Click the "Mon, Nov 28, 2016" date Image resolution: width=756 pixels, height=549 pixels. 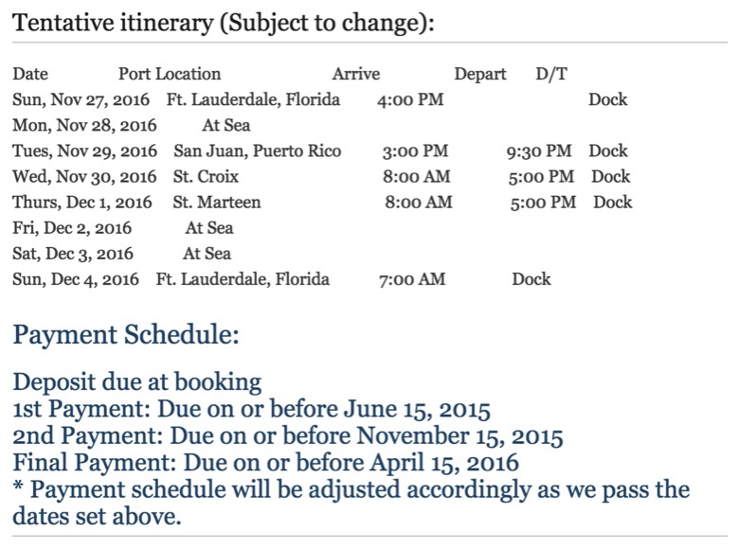coord(84,125)
